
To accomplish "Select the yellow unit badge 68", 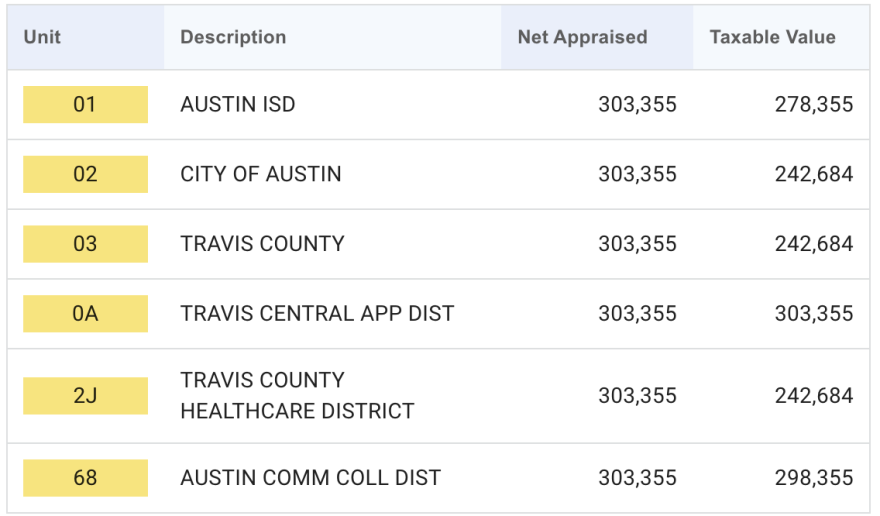I will (85, 478).
